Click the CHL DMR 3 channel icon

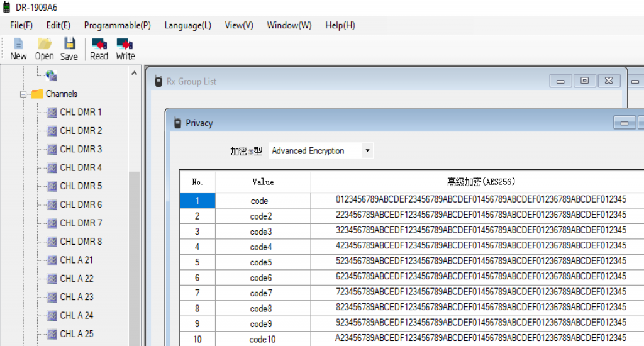point(52,149)
